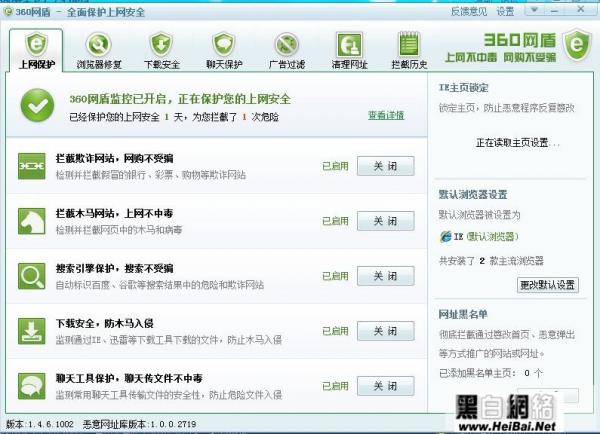The width and height of the screenshot is (600, 434).
Task: Click the 更改默认设置 button
Action: pyautogui.click(x=547, y=285)
